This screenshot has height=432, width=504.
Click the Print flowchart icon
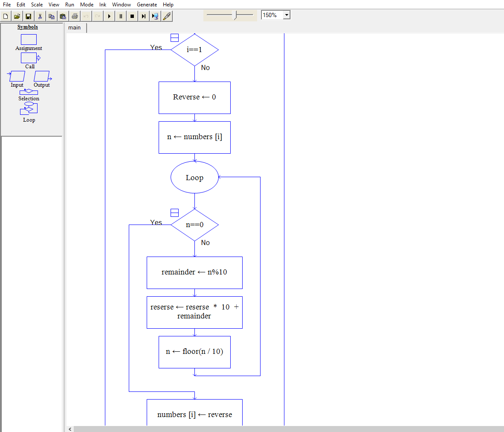(74, 16)
